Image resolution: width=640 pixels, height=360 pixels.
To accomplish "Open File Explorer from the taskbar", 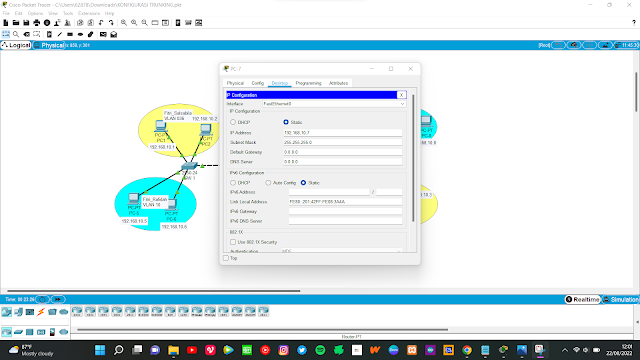I will (173, 350).
